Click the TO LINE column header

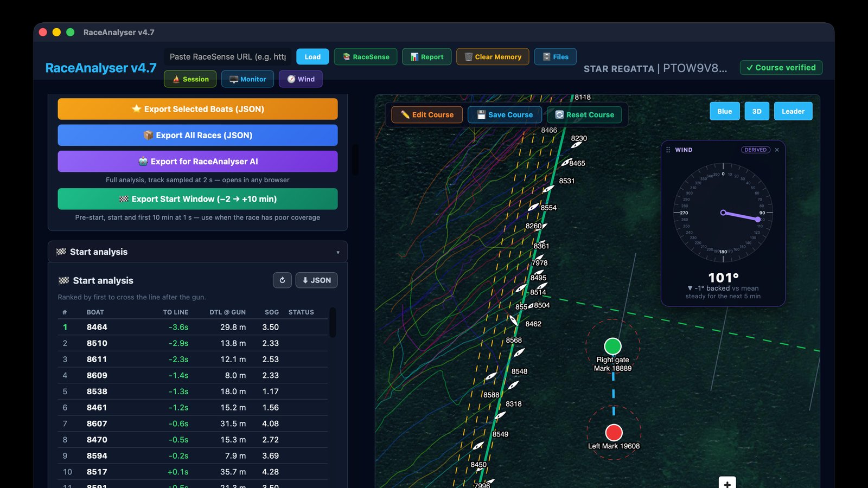pos(176,312)
